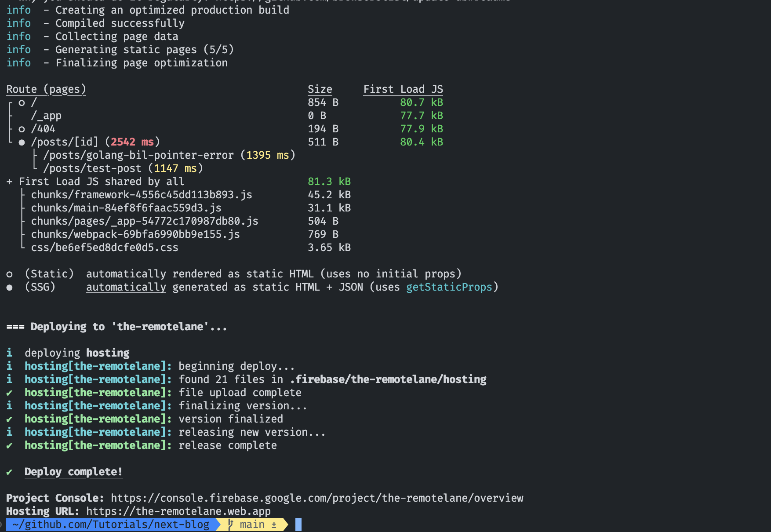
Task: Click the '45.2 kB' framework size
Action: [x=329, y=194]
